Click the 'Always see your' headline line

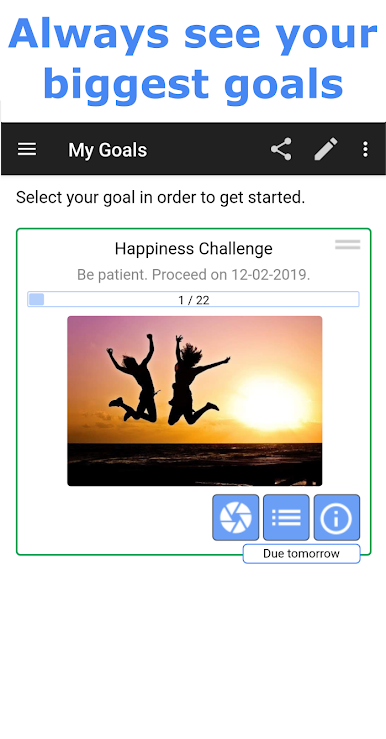[193, 35]
